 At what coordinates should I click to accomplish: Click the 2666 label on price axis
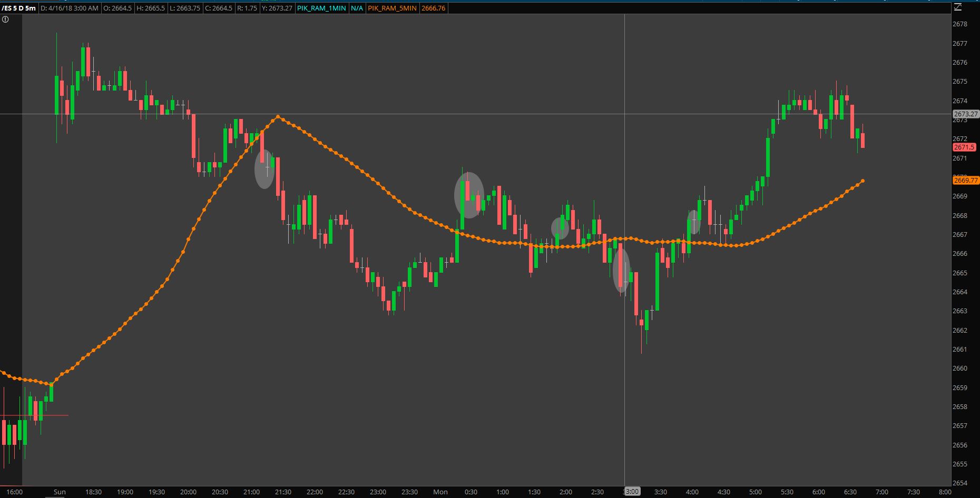960,254
